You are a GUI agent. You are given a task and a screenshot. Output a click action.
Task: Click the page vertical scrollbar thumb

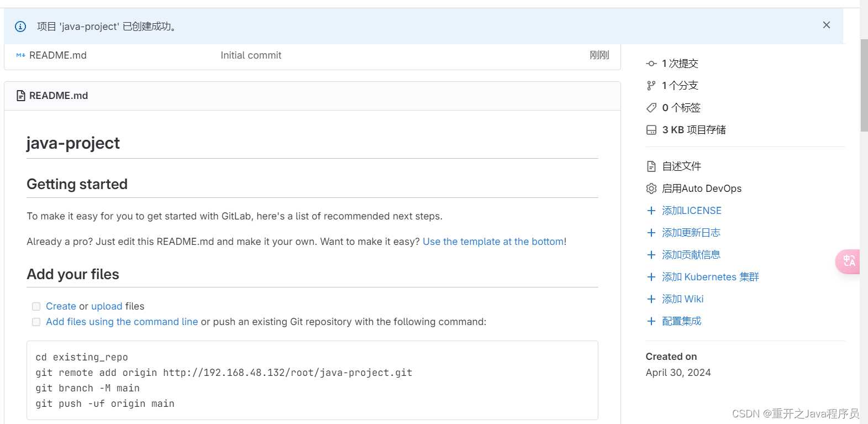(864, 85)
